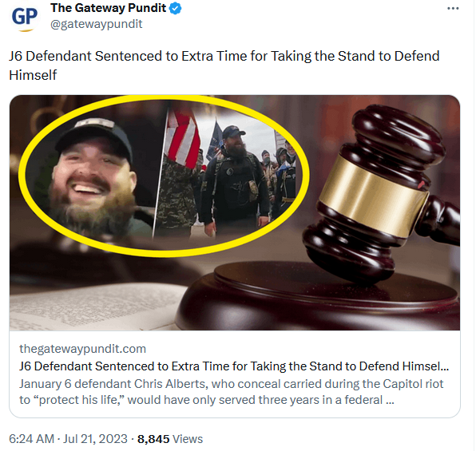Open the yellow-circled inset photo
Screen dimensions: 476x451
(164, 176)
